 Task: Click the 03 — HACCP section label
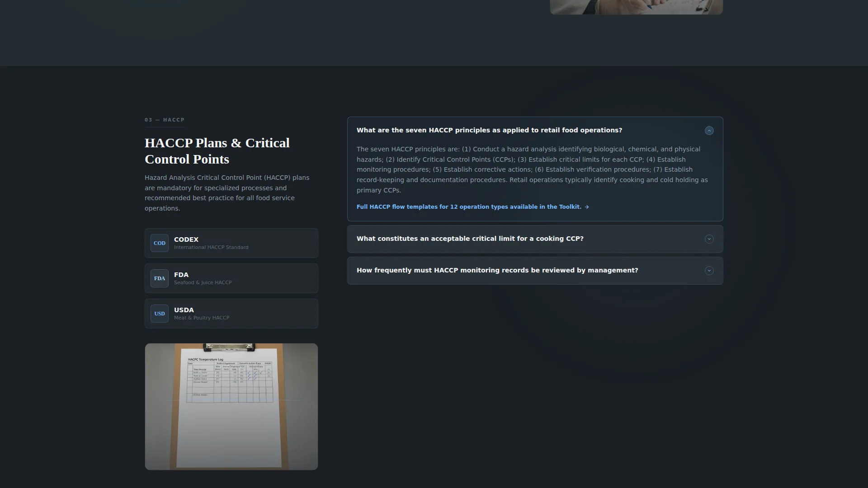pos(165,120)
